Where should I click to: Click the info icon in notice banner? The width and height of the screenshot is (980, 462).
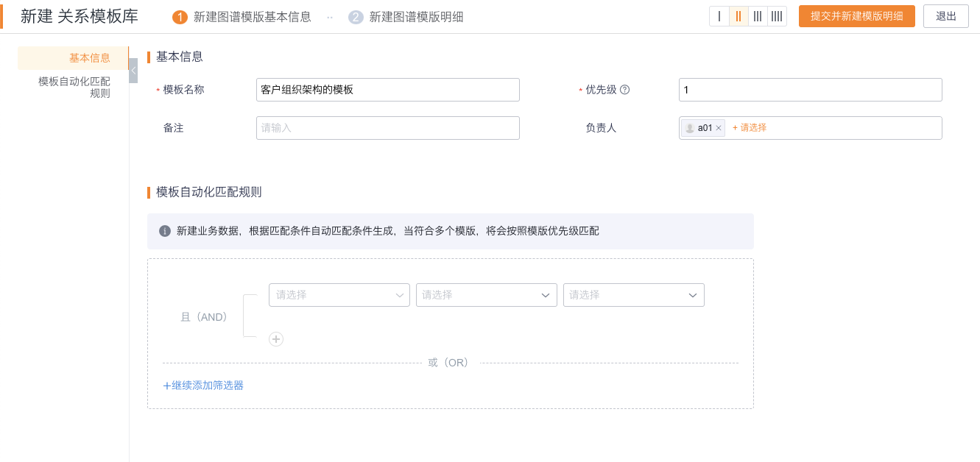[x=164, y=231]
